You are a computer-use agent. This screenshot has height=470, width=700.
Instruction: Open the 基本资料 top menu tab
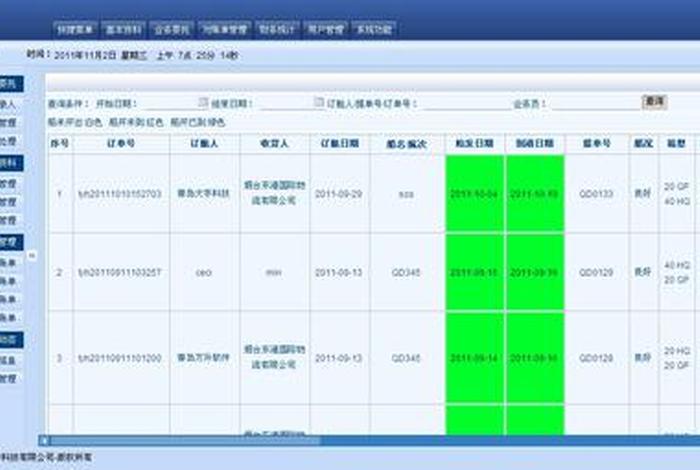coord(123,29)
